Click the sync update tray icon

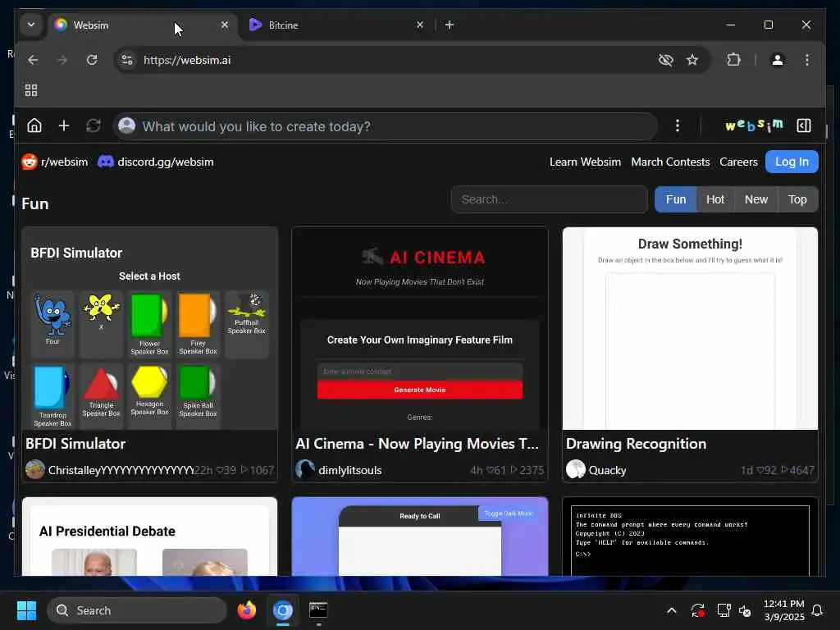[x=697, y=610]
